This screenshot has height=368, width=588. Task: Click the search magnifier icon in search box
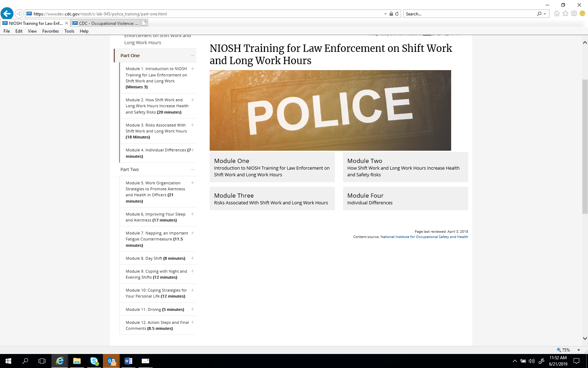point(539,14)
